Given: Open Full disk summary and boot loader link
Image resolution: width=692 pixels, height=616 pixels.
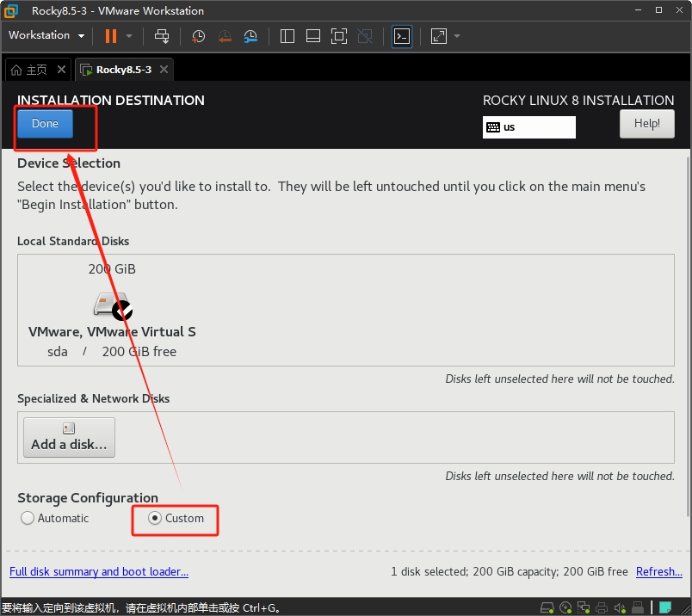Looking at the screenshot, I should click(x=99, y=571).
